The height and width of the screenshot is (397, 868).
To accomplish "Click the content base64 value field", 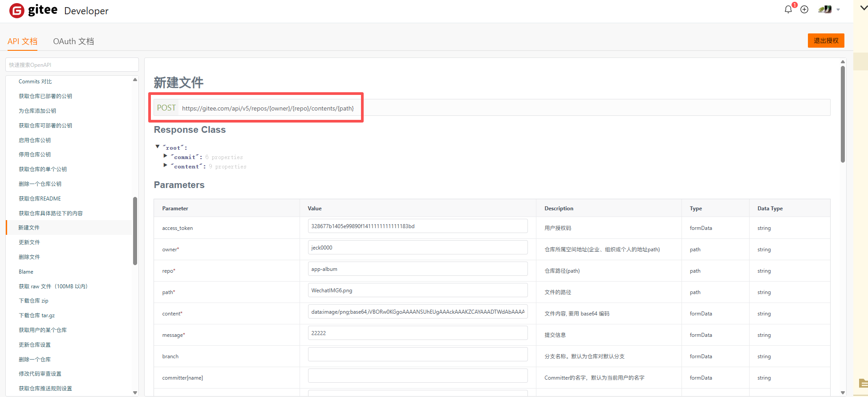I will coord(418,311).
